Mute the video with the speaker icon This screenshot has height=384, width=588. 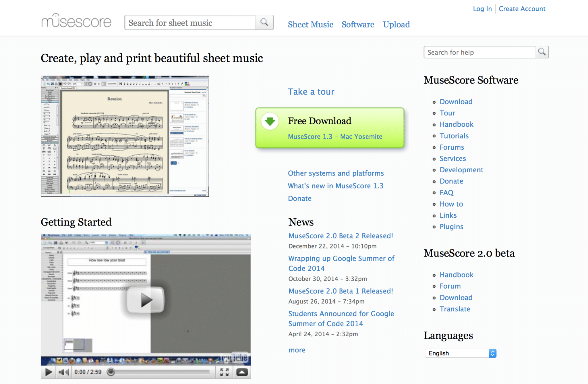(63, 372)
